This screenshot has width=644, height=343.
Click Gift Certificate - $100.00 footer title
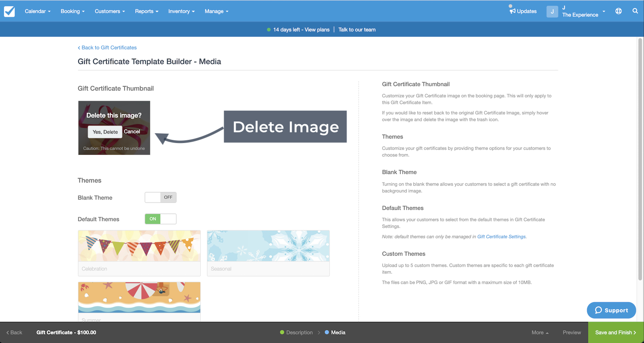[x=66, y=332]
